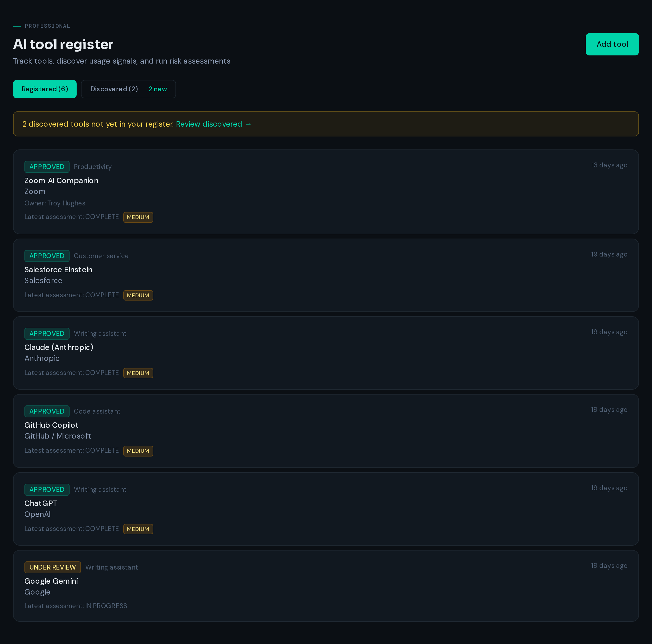652x644 pixels.
Task: Click the Customer service category label
Action: [x=101, y=256]
